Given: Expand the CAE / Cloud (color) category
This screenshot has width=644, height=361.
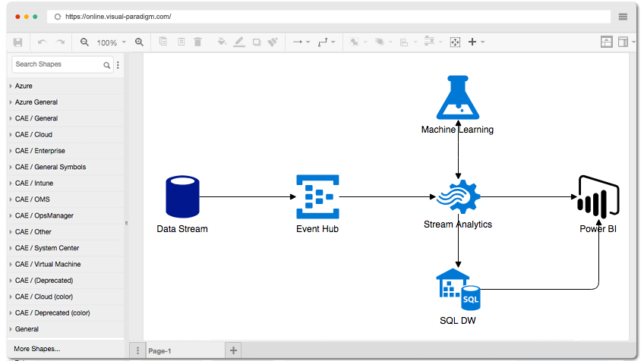Looking at the screenshot, I should coord(66,297).
